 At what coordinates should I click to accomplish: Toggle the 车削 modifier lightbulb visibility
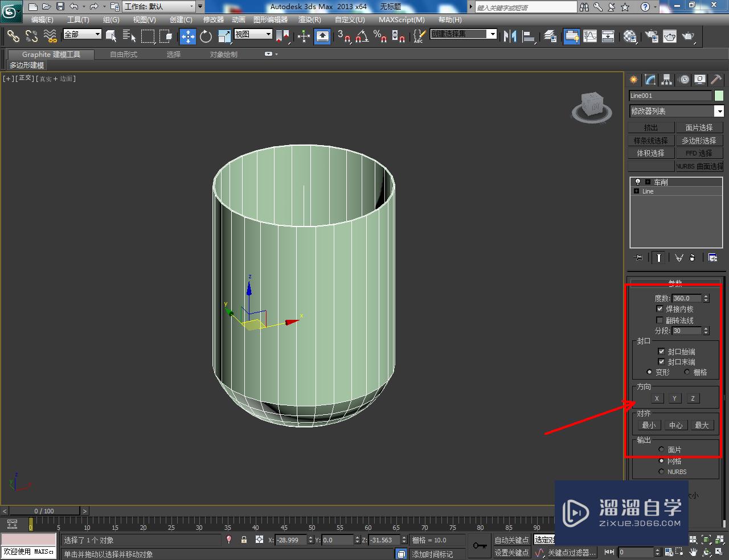tap(637, 182)
